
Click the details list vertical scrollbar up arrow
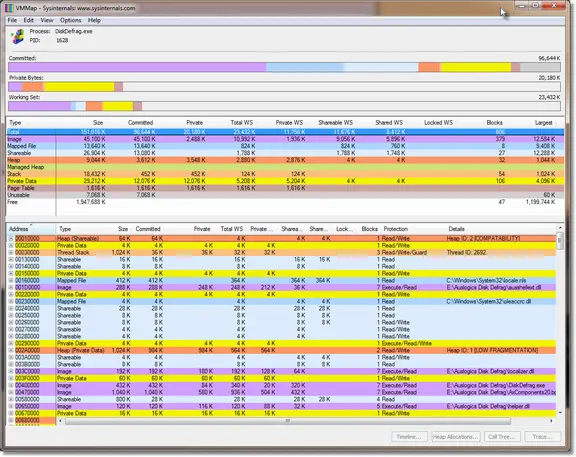pyautogui.click(x=560, y=228)
